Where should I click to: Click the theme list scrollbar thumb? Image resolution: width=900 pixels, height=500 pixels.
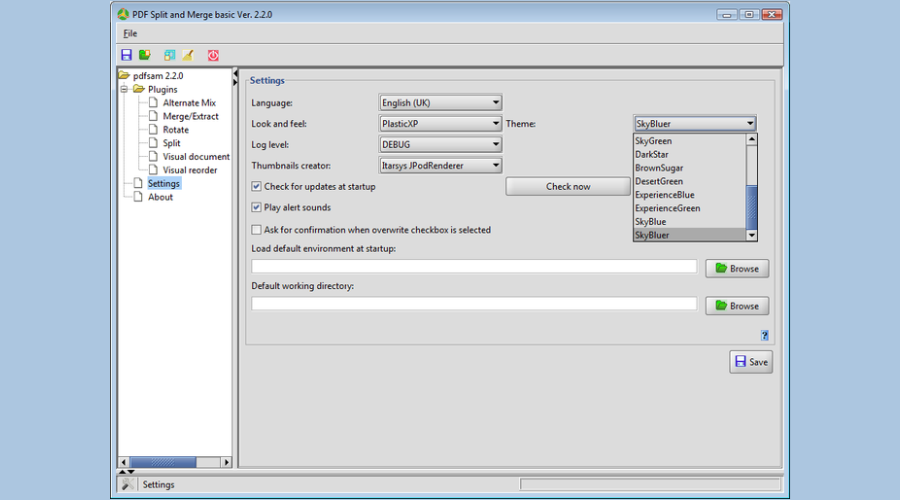click(751, 207)
